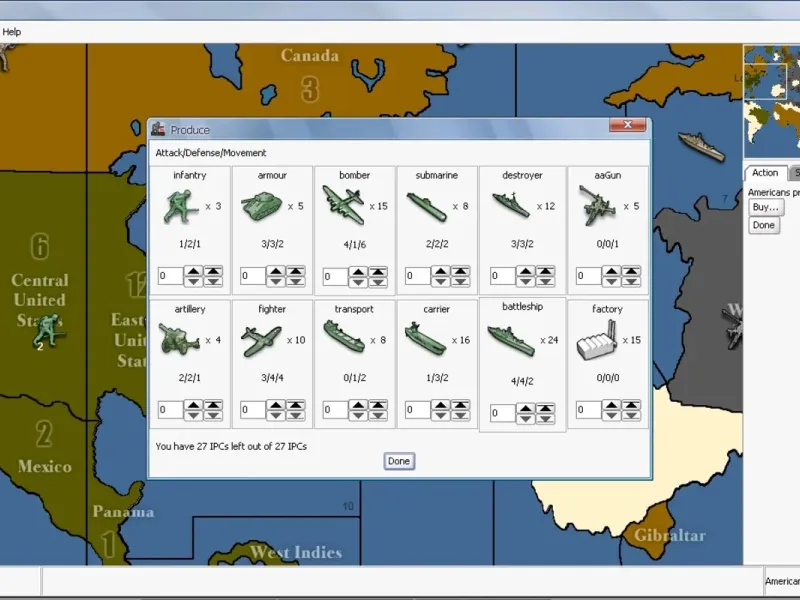The width and height of the screenshot is (800, 600).
Task: Click the artillery cannon unit icon
Action: pos(179,339)
